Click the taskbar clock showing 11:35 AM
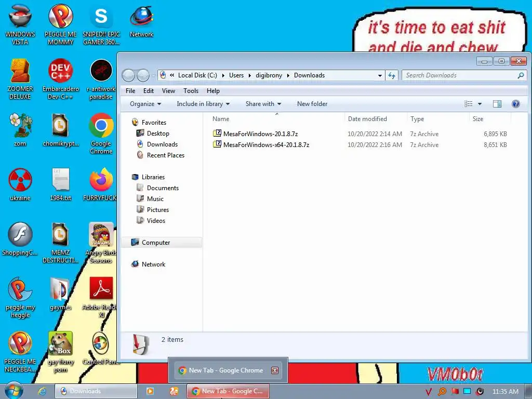Viewport: 532px width, 399px height. coord(505,392)
